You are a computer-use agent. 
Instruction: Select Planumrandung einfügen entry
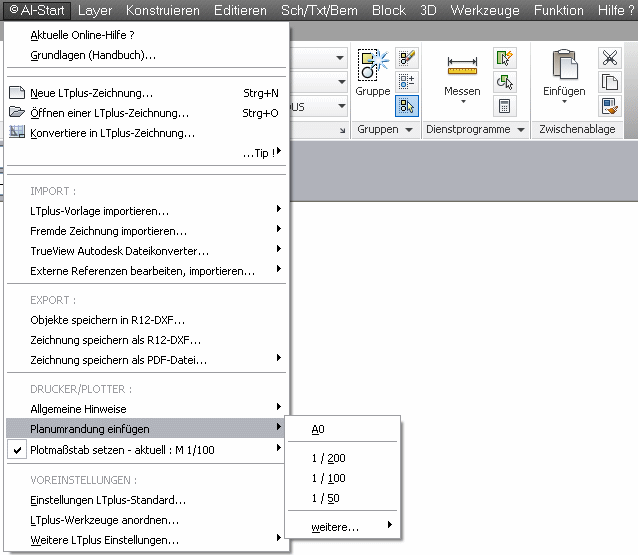coord(146,428)
